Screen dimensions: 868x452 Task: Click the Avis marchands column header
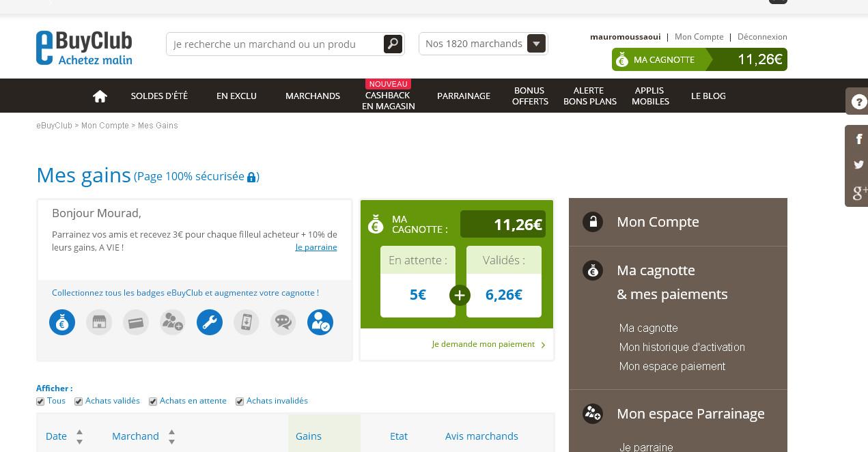pos(481,436)
